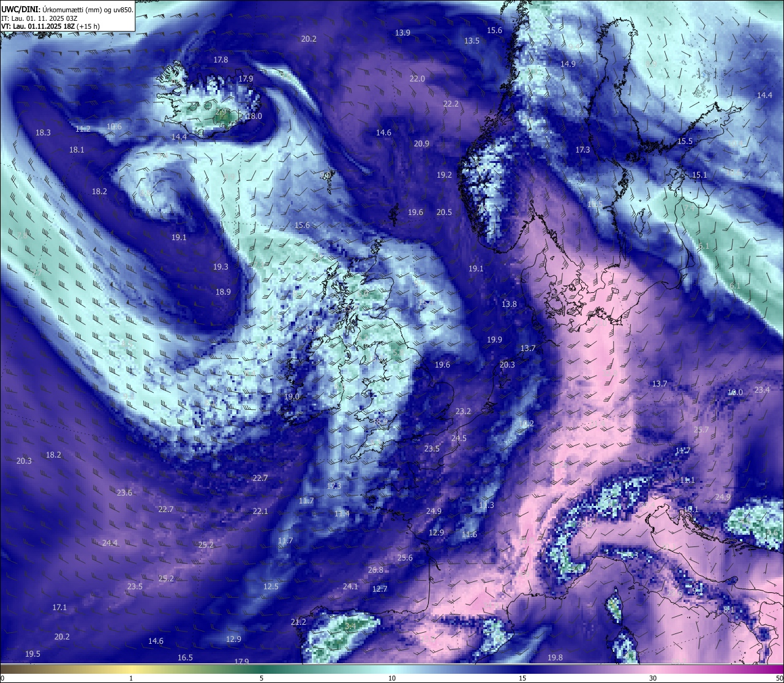
Task: Click the 11.6 map value
Action: (x=469, y=535)
